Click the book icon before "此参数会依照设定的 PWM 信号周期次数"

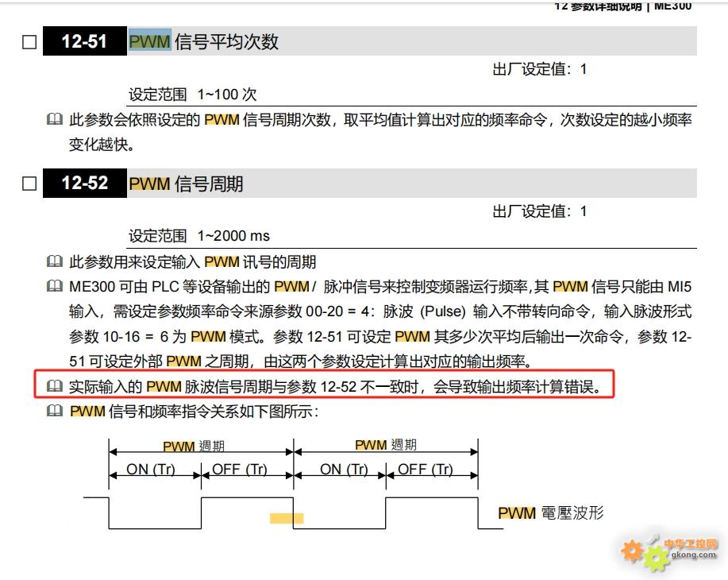[55, 119]
